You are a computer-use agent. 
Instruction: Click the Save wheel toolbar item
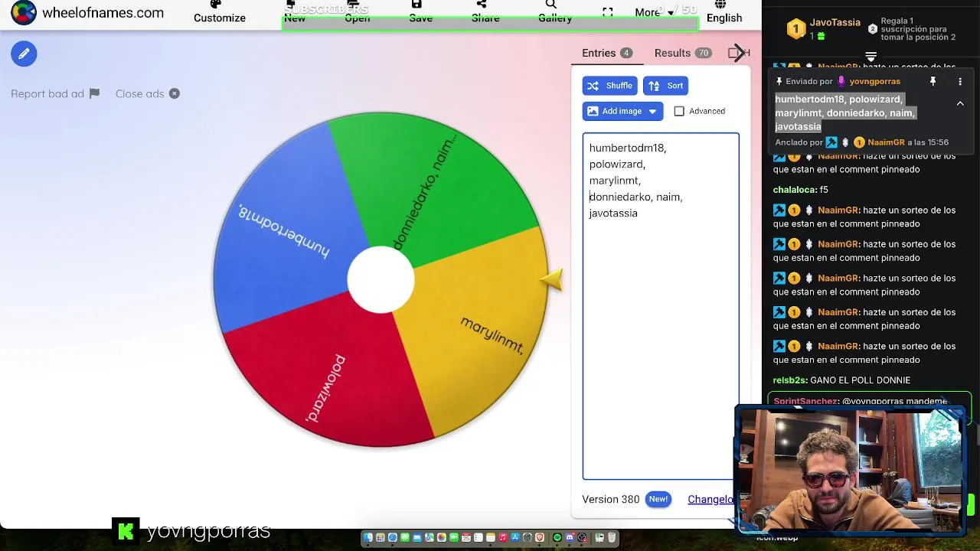420,12
